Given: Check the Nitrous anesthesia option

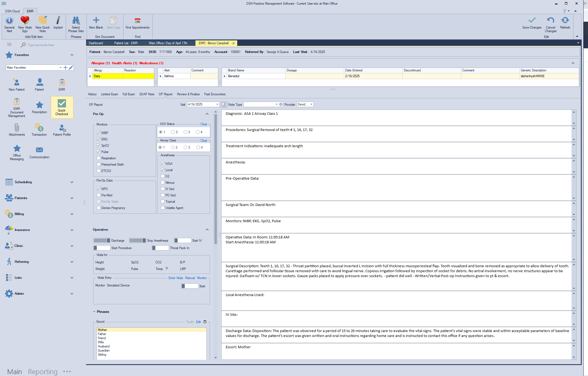Looking at the screenshot, I should 162,183.
